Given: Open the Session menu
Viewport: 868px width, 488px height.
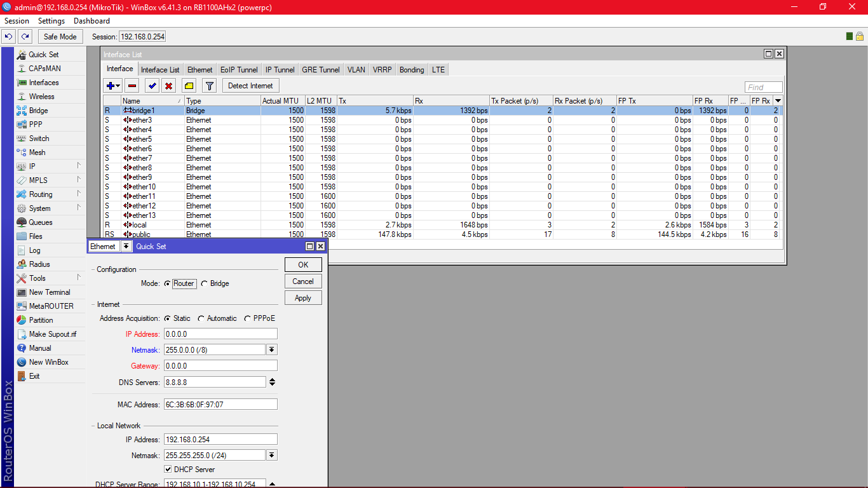Looking at the screenshot, I should coord(17,20).
